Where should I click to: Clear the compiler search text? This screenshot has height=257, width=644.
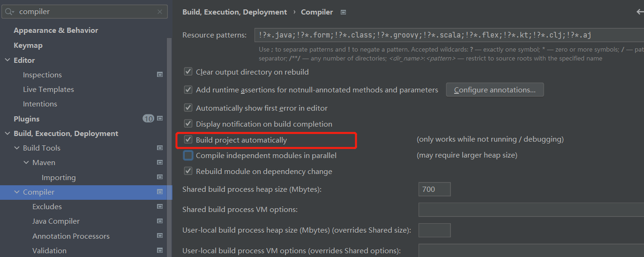[x=160, y=12]
